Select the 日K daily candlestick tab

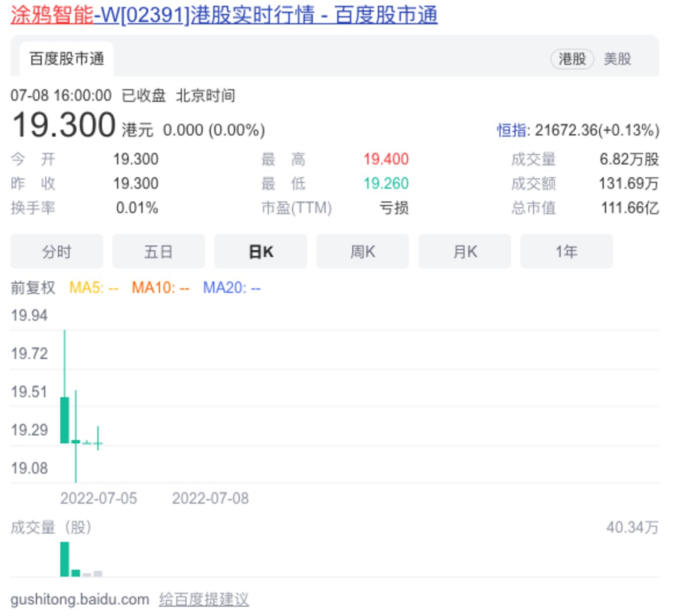pyautogui.click(x=261, y=252)
